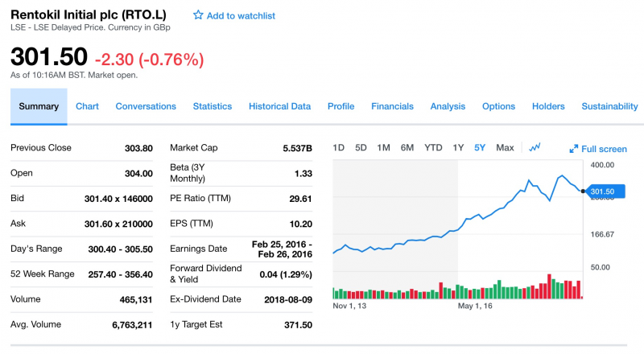Image resolution: width=644 pixels, height=354 pixels.
Task: Switch to the Profile tab
Action: (341, 106)
